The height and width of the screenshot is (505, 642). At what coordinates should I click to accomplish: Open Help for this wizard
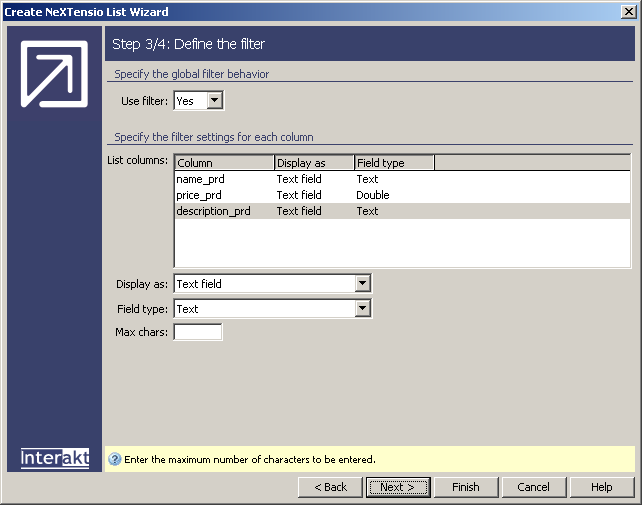point(601,487)
